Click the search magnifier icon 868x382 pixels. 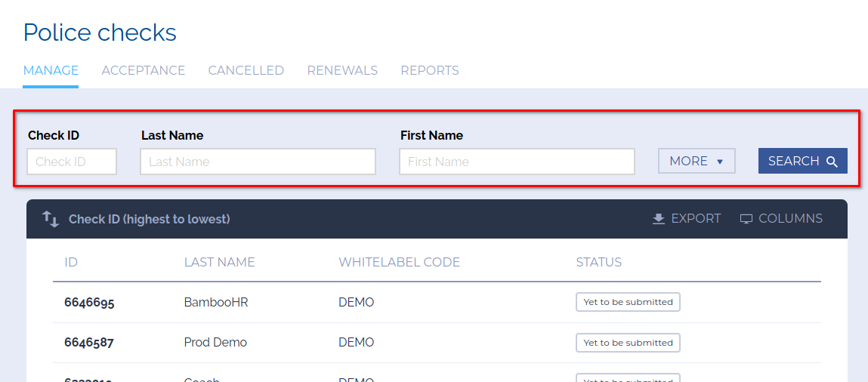click(x=832, y=162)
